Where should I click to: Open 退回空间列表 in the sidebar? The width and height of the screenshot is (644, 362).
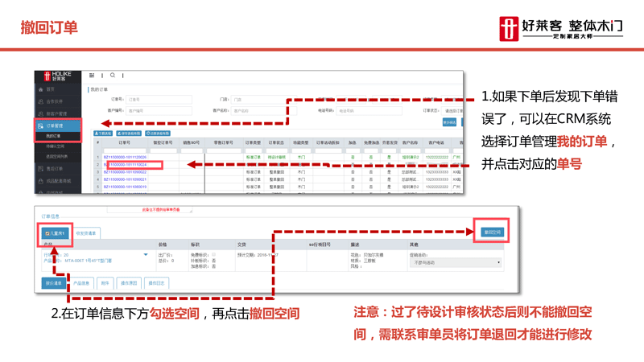pyautogui.click(x=56, y=157)
